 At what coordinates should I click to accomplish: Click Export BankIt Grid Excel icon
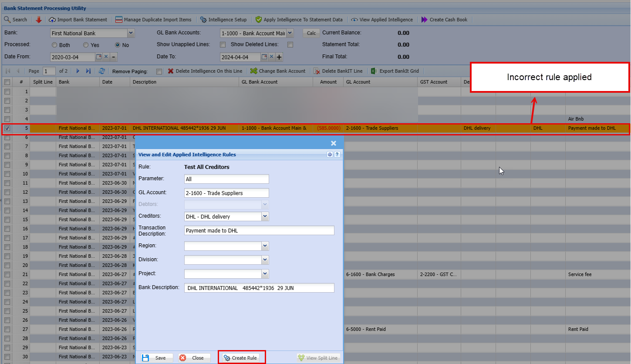(x=374, y=71)
